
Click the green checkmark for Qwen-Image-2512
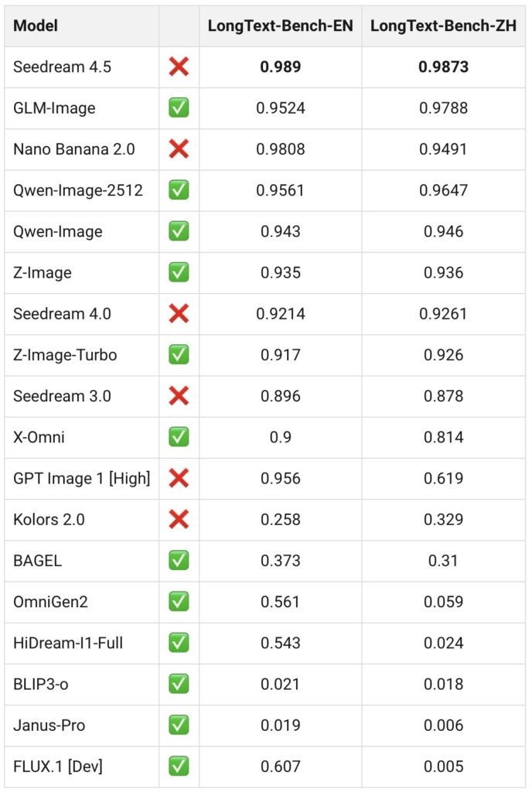point(179,190)
